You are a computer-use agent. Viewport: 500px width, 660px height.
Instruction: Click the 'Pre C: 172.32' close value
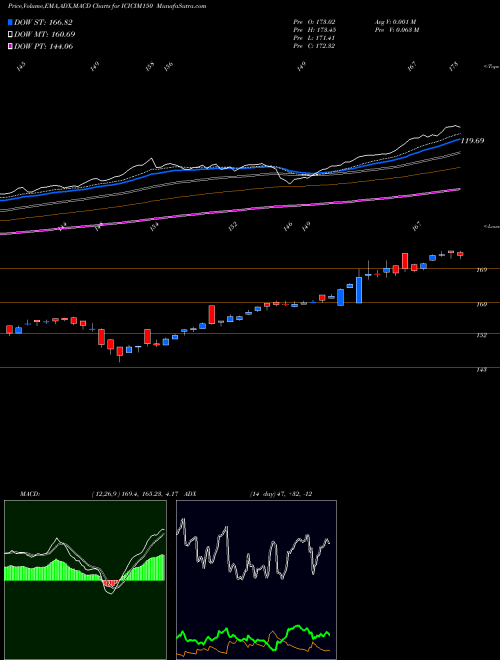[x=314, y=46]
